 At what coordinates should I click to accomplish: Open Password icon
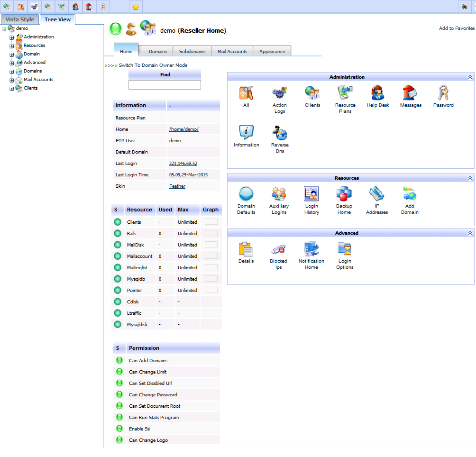coord(443,93)
